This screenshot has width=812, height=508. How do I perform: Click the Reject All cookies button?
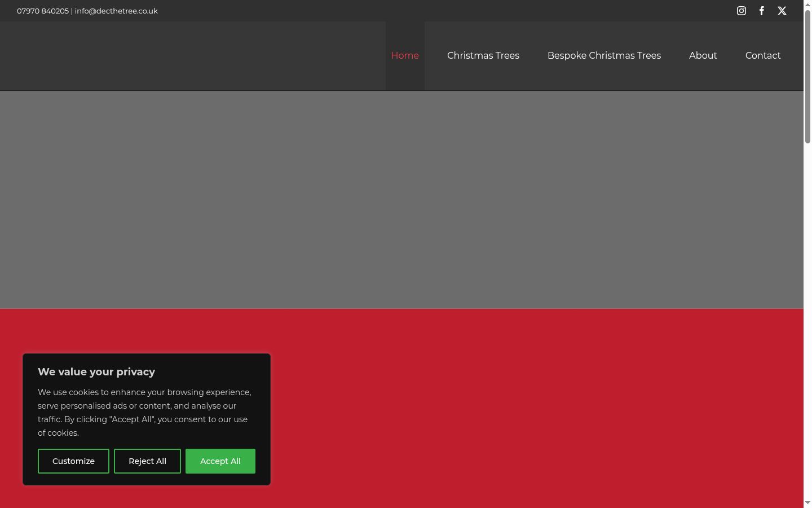pyautogui.click(x=147, y=461)
